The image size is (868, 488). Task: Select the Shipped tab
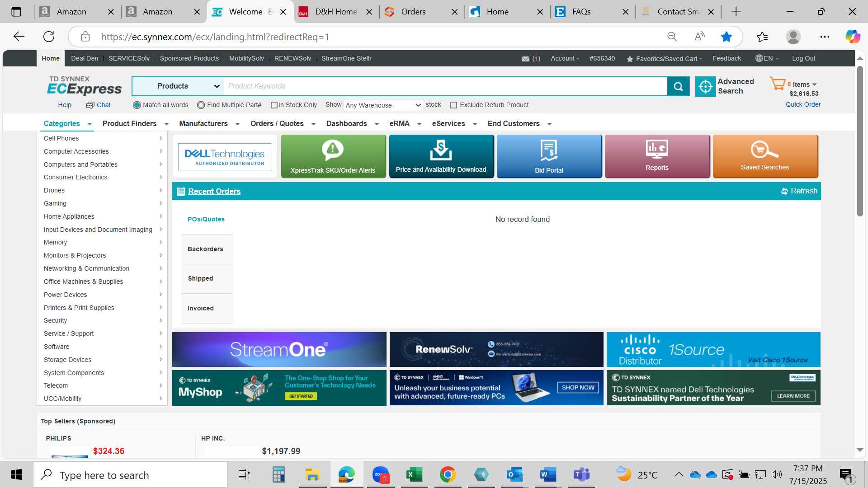click(207, 279)
